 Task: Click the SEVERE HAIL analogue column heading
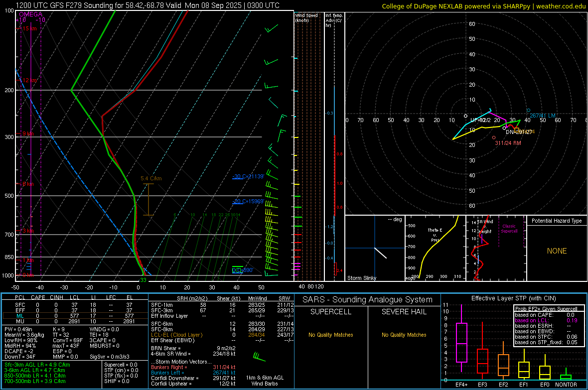point(404,312)
